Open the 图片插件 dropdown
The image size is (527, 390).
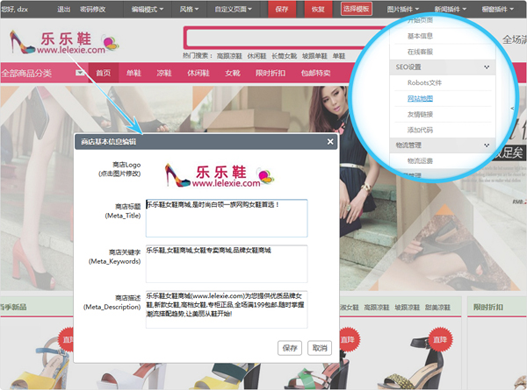pyautogui.click(x=403, y=9)
